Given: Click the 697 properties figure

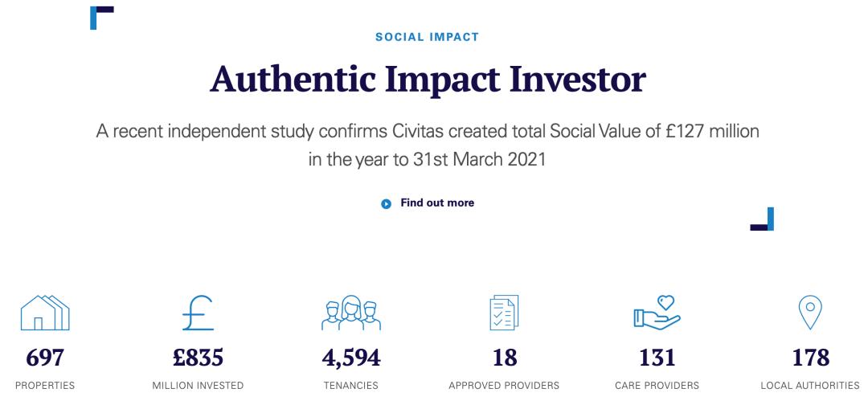Looking at the screenshot, I should pos(45,358).
